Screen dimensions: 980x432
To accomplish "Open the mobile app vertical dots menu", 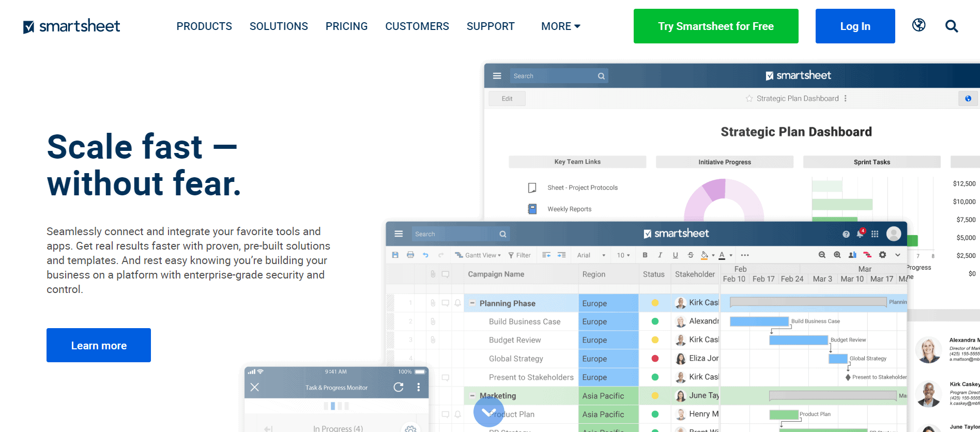I will tap(418, 387).
